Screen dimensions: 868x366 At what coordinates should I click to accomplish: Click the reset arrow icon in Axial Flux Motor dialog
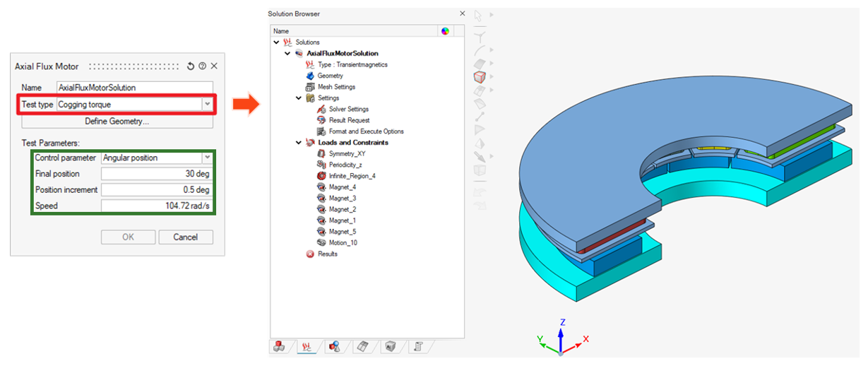coord(191,66)
